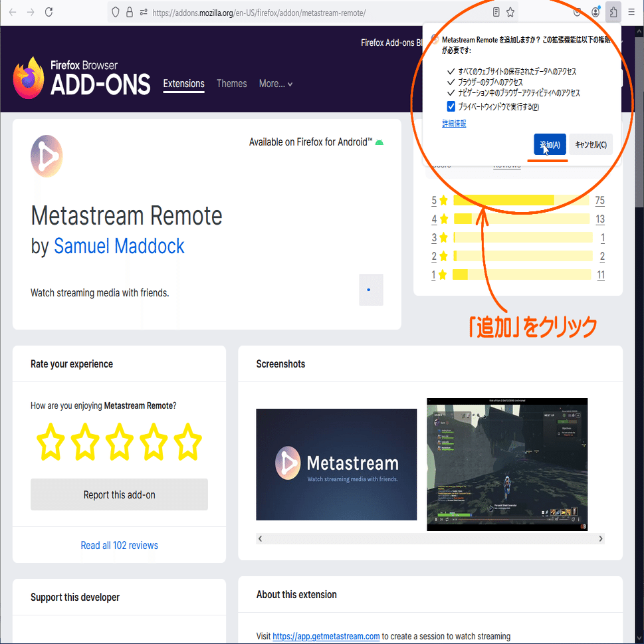
Task: Filter reviews by the 4-star rating bar
Action: click(x=521, y=219)
